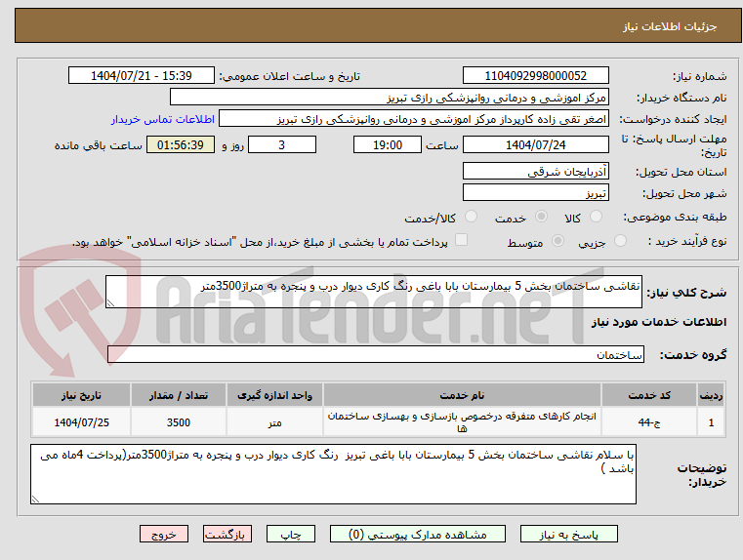
Task: Click the واحد اندازه گیری column header
Action: point(274,395)
